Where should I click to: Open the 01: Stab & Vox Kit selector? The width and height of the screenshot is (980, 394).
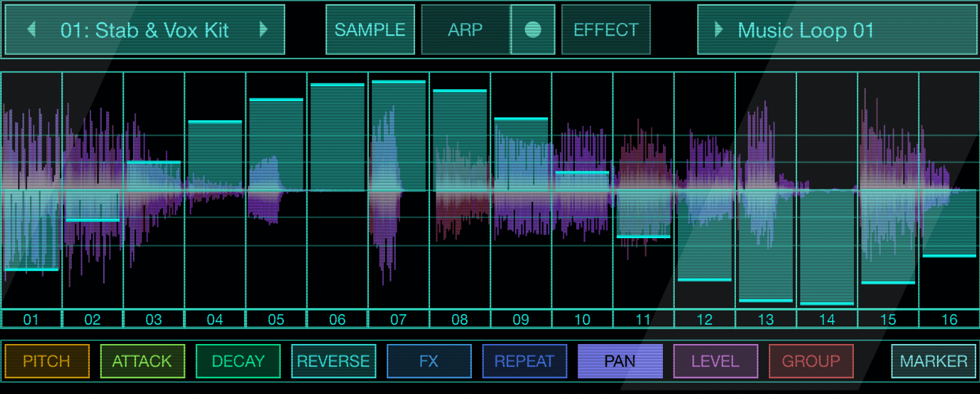click(x=144, y=29)
